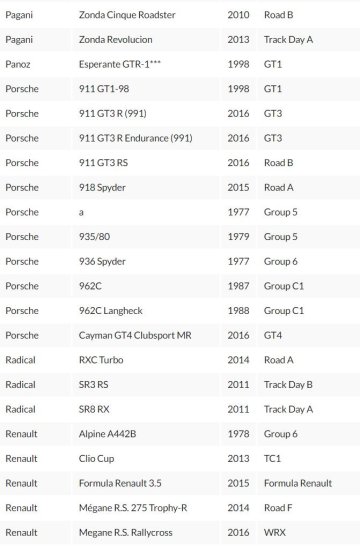Image resolution: width=360 pixels, height=546 pixels.
Task: Click the Megane R.S. Rallycross WRX class
Action: point(275,533)
